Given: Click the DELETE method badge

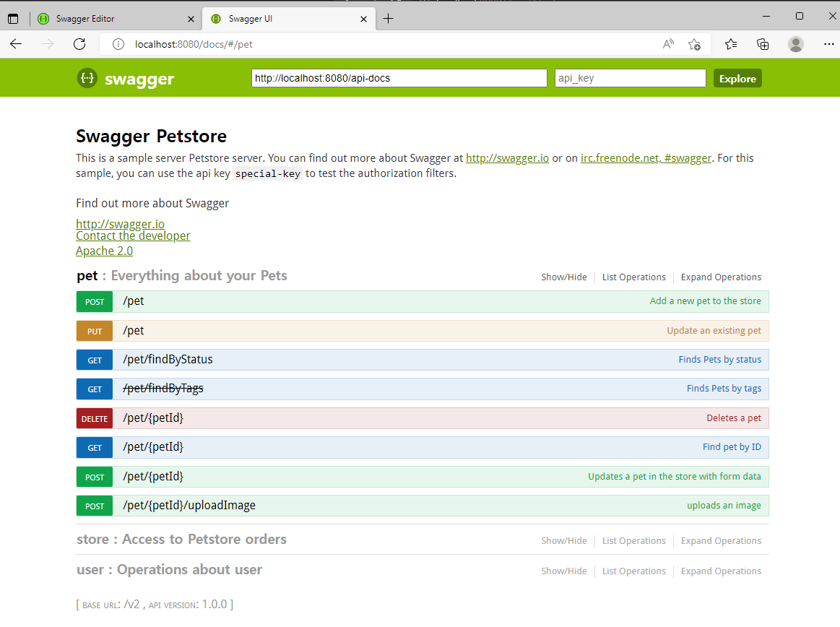Looking at the screenshot, I should pos(95,418).
